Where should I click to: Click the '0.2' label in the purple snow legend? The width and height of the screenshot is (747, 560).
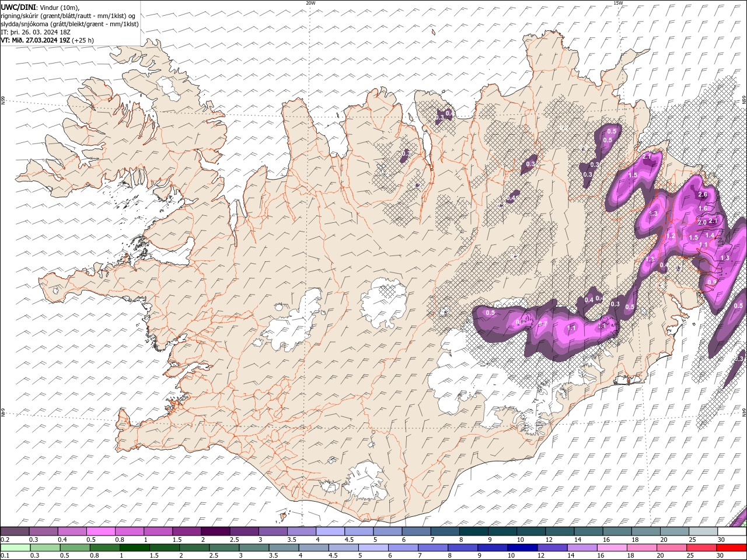5,540
